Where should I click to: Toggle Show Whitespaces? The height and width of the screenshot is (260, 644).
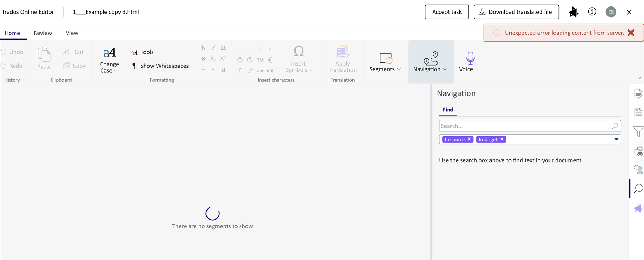pyautogui.click(x=160, y=66)
